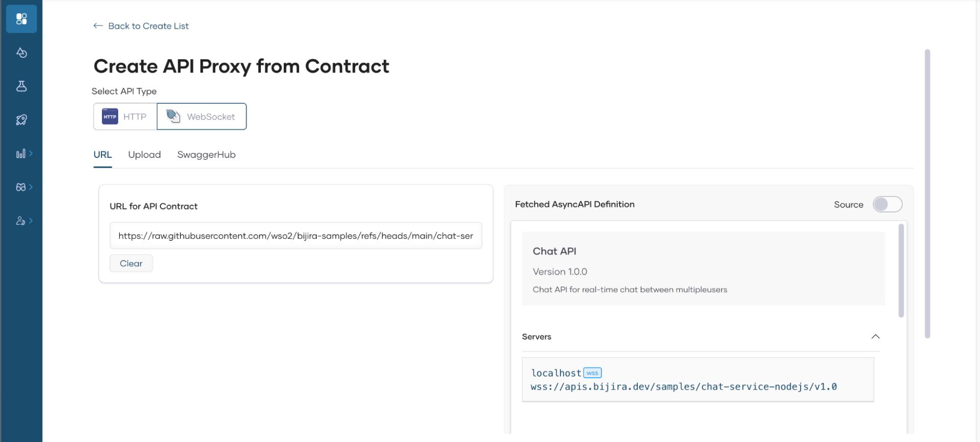Open the dashboard icon in sidebar

(x=22, y=19)
